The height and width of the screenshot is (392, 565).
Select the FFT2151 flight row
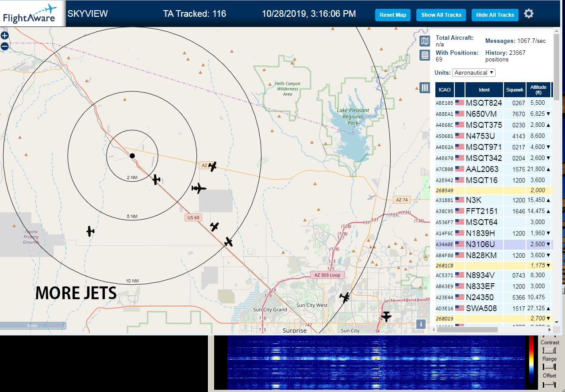[x=494, y=211]
